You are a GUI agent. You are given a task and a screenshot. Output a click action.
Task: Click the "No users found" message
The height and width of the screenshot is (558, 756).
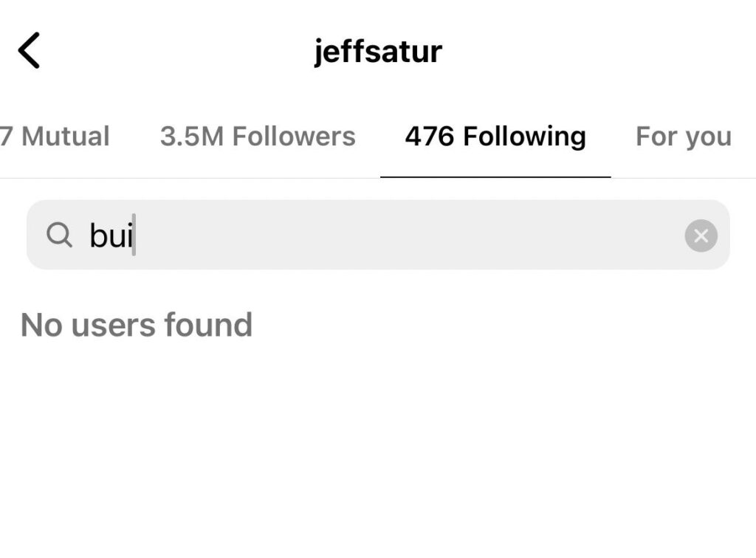(x=137, y=325)
